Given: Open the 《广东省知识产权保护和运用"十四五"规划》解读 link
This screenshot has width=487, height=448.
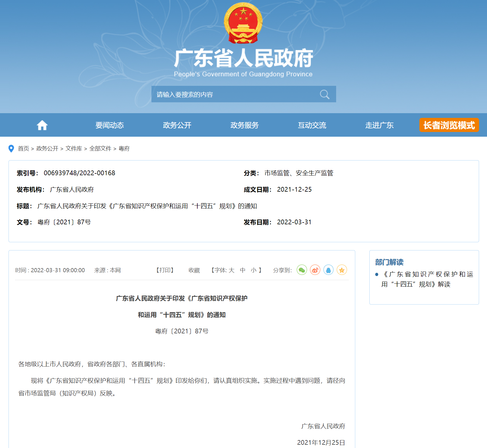Looking at the screenshot, I should pyautogui.click(x=427, y=279).
